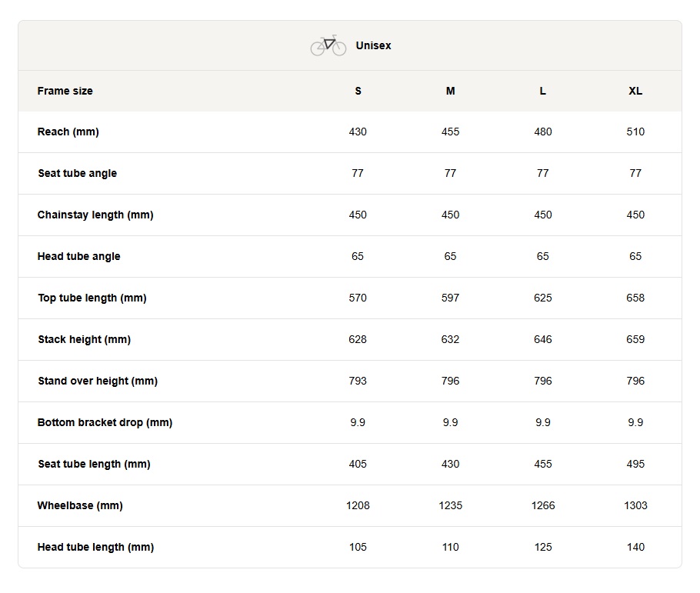Click the S frame size column header
Viewport: 700px width, 593px height.
click(358, 91)
